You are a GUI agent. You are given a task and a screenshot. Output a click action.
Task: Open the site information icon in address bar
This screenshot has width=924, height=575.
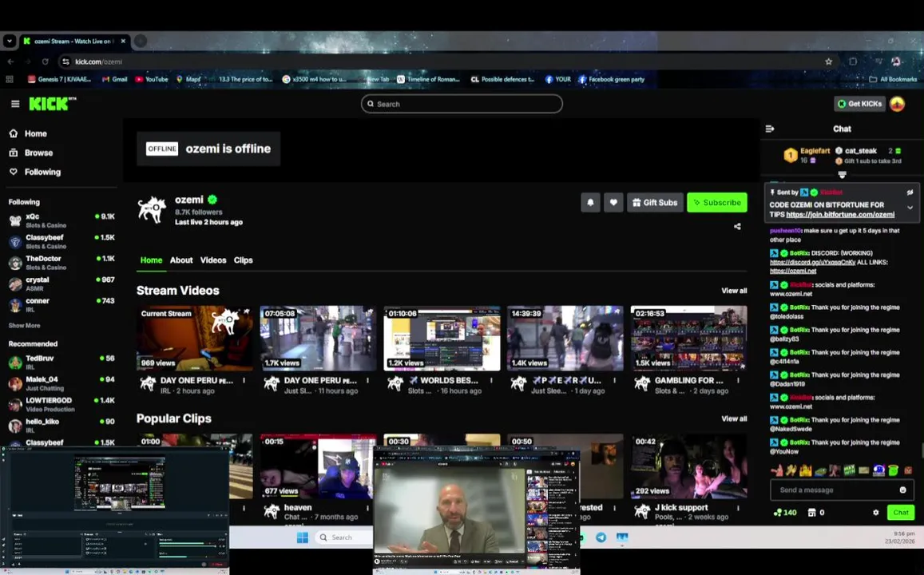click(x=66, y=61)
